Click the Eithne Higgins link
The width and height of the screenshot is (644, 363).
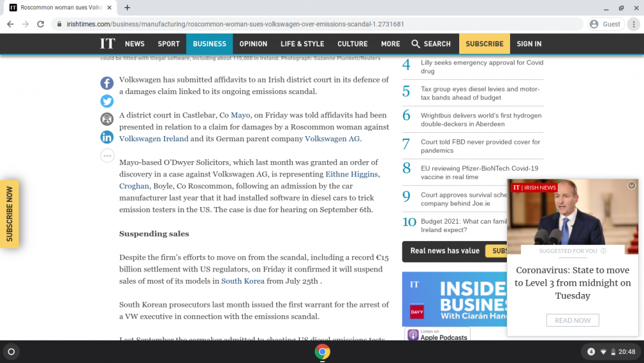point(352,174)
